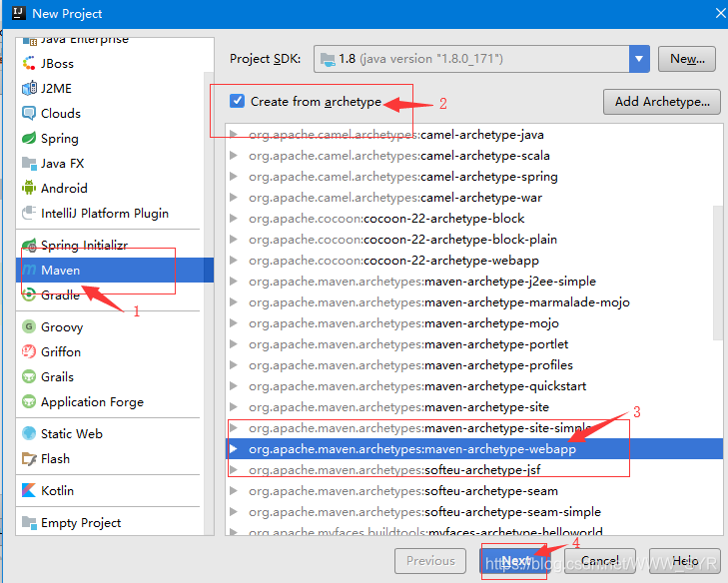Screen dimensions: 728x583
Task: Click the Clouds icon
Action: 29,113
